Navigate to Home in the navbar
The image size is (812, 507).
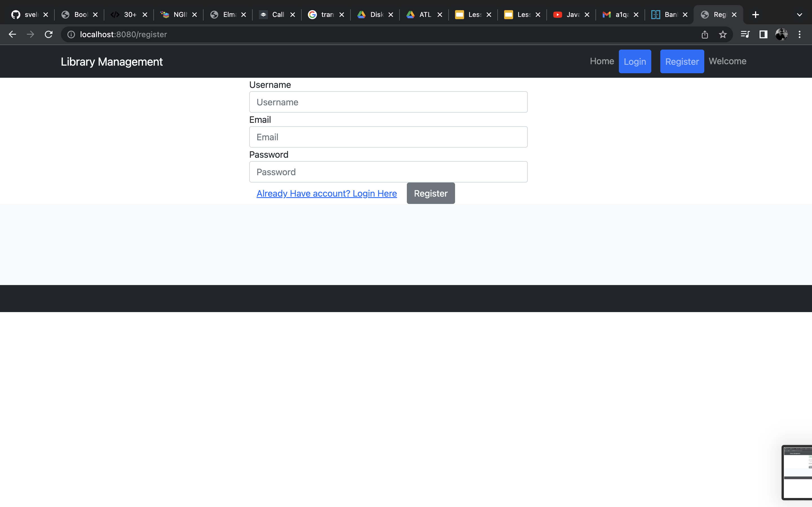tap(601, 61)
